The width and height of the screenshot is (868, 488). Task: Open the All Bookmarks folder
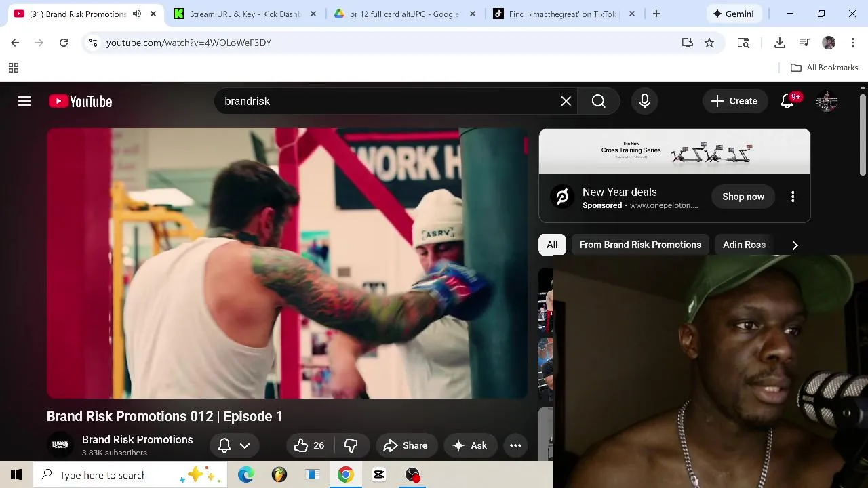click(x=825, y=68)
